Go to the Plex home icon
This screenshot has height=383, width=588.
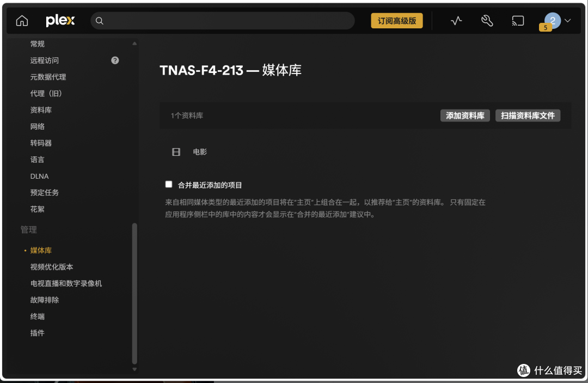point(22,21)
